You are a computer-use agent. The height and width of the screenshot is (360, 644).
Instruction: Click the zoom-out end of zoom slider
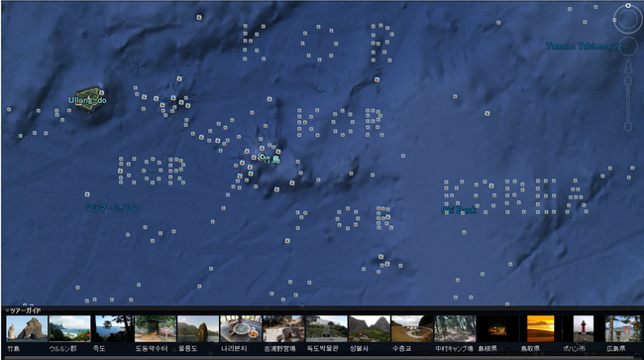(628, 127)
